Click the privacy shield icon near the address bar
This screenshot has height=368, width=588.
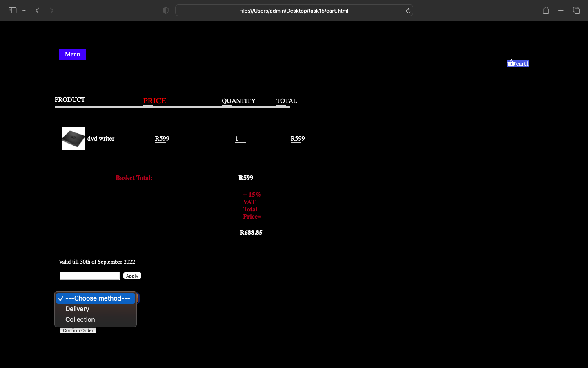coord(166,10)
